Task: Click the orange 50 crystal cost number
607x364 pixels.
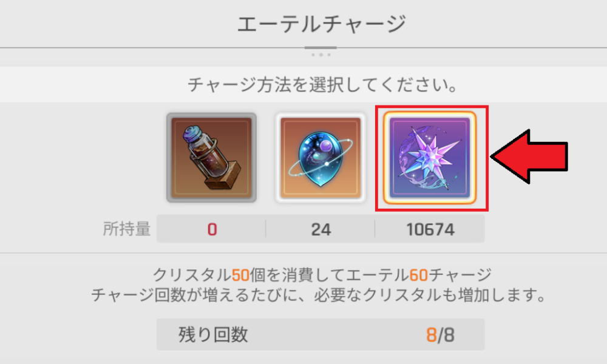Action: (x=240, y=275)
